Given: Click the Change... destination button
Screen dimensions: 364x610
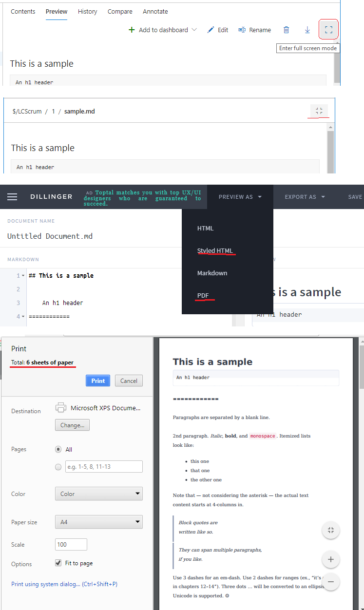Looking at the screenshot, I should click(x=72, y=425).
